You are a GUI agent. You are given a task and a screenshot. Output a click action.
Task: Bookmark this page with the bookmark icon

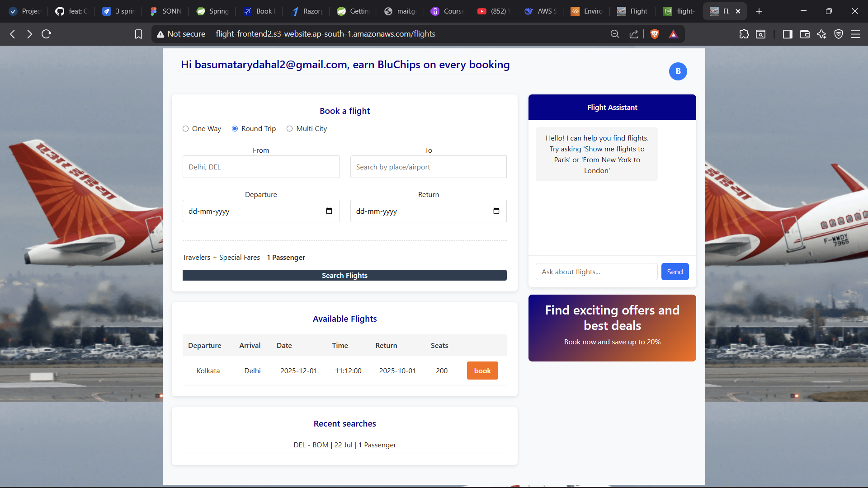click(138, 34)
